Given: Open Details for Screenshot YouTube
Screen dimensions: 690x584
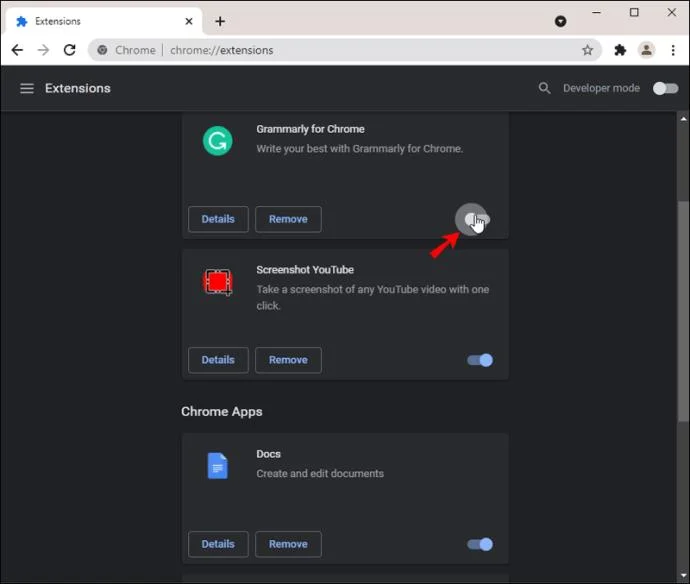Looking at the screenshot, I should [x=218, y=360].
